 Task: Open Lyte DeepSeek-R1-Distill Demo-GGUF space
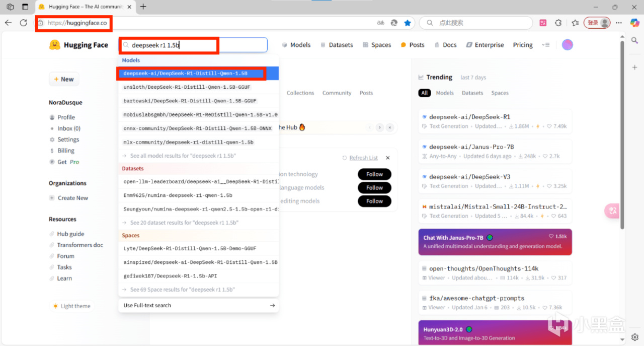[198, 248]
